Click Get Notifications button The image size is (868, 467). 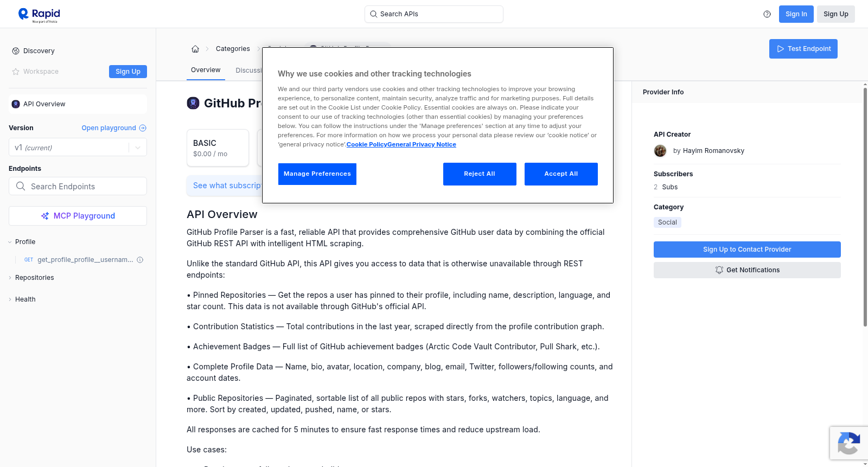[747, 270]
